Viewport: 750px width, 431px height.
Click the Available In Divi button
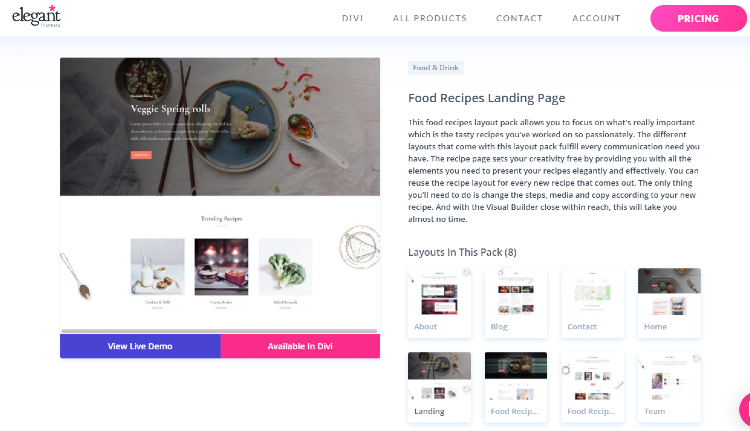300,346
